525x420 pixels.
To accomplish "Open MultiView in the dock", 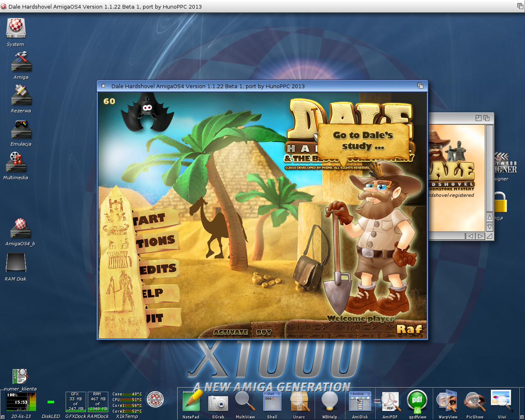I will (245, 401).
